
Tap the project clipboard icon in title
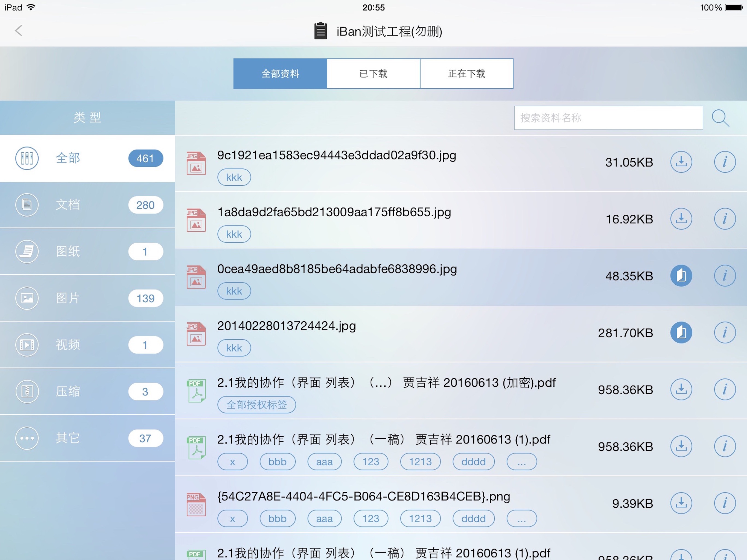point(320,31)
